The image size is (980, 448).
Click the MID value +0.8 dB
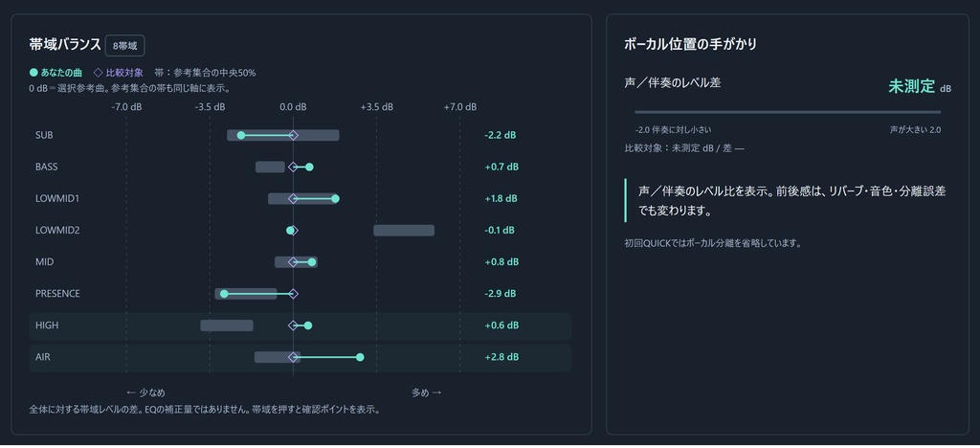501,261
